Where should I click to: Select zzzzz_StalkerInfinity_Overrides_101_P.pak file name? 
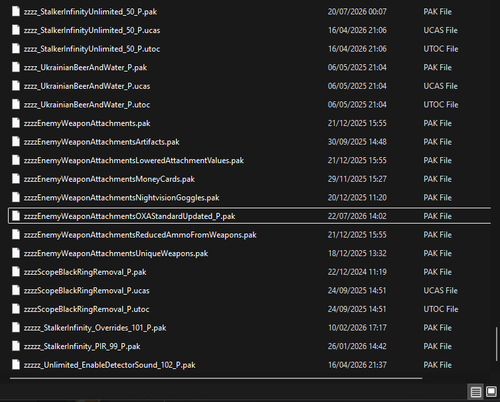click(x=95, y=328)
